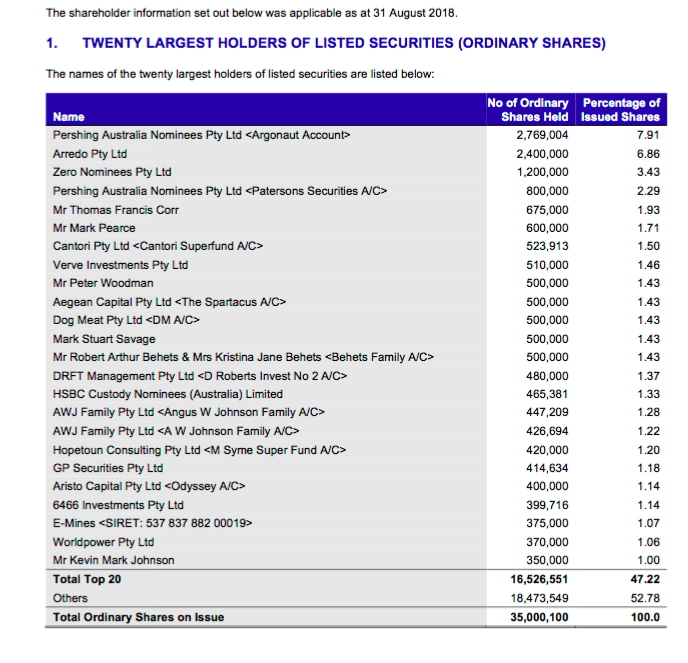Select 'Mr Peter Woodman'

pos(103,283)
